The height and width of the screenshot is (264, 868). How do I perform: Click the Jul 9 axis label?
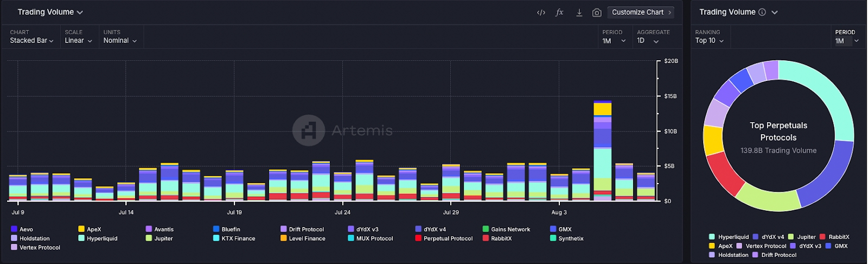point(18,212)
